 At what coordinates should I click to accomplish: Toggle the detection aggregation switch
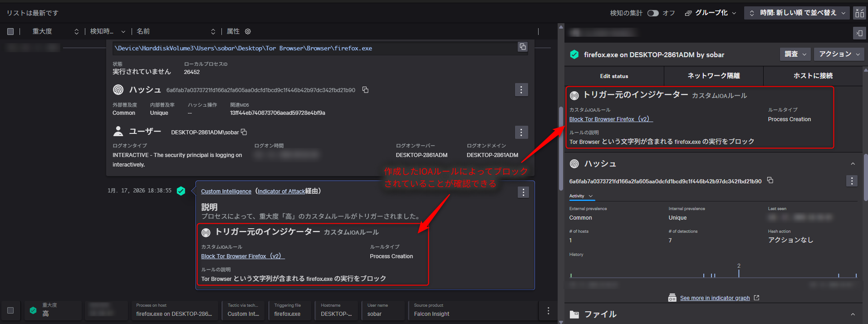pos(653,13)
